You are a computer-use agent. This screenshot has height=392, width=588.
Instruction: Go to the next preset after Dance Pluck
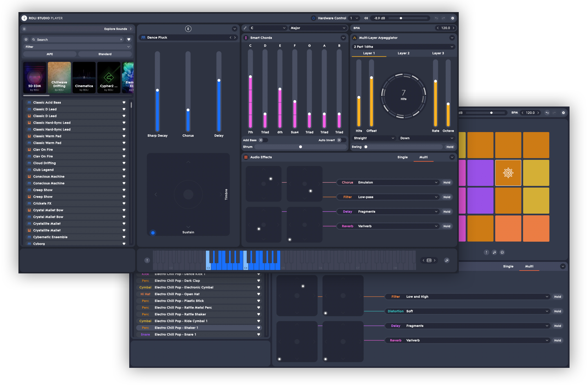[x=235, y=37]
